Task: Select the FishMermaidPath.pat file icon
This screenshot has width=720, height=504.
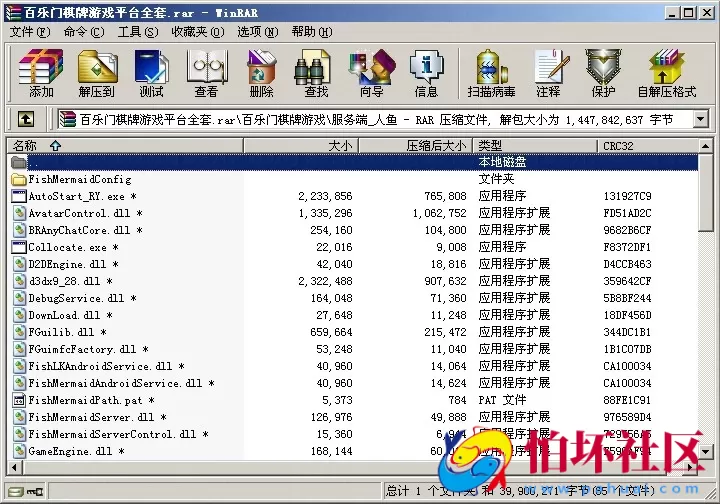Action: tap(18, 400)
